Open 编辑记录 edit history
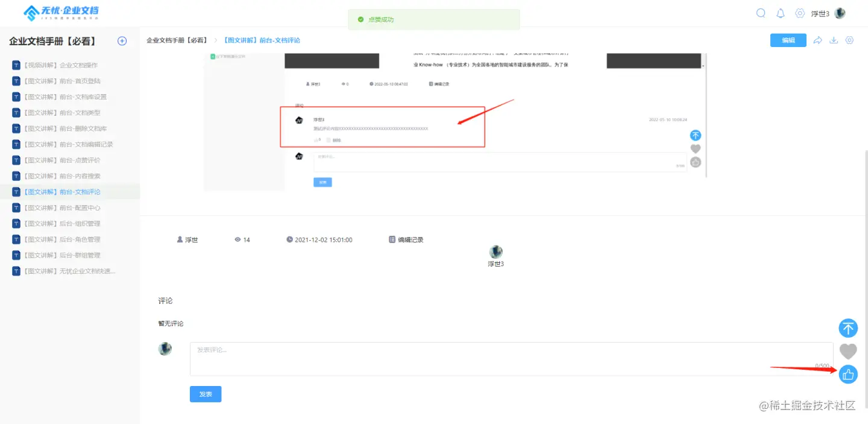The image size is (868, 424). [406, 239]
